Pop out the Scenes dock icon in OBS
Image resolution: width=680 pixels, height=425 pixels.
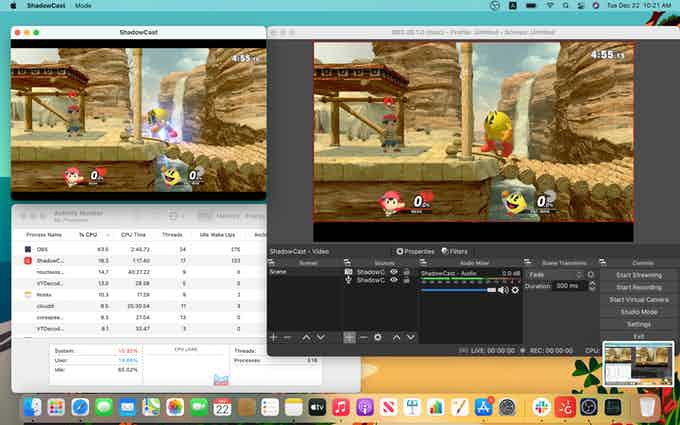point(271,262)
